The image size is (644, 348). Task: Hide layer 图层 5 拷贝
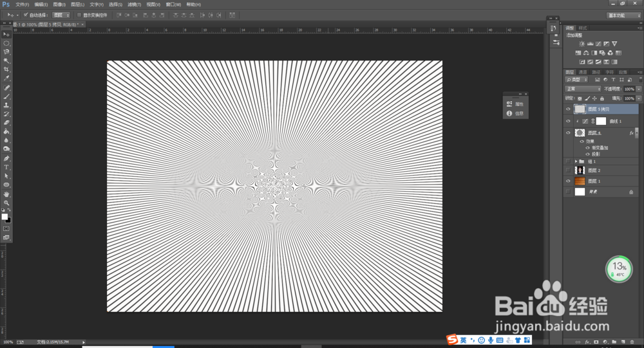coord(569,109)
